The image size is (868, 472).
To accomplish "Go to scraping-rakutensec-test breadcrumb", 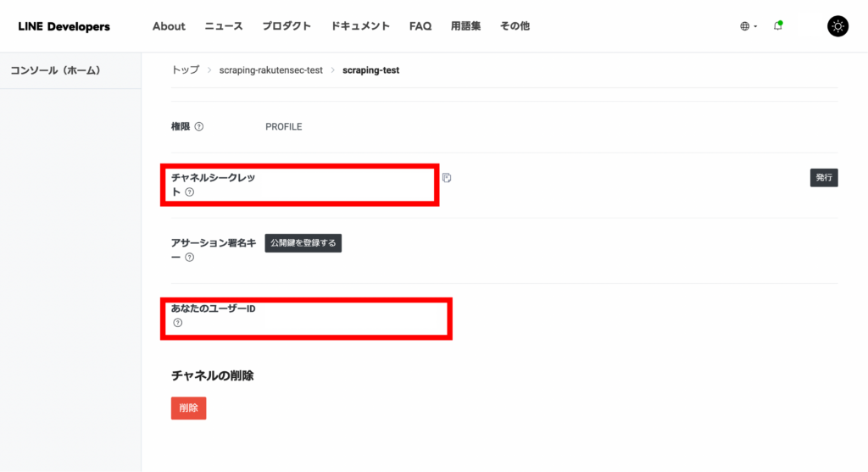I will point(270,70).
